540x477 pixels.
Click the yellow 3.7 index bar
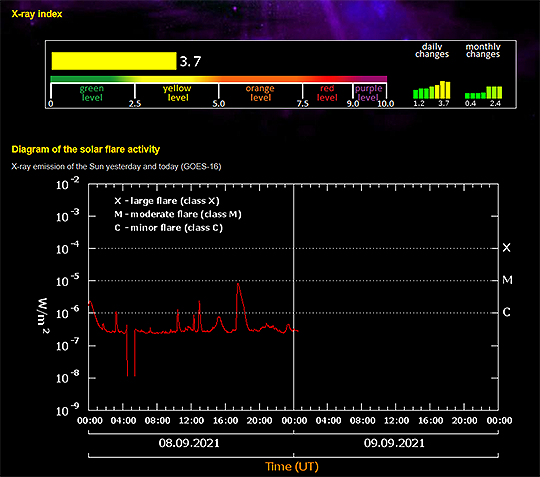click(114, 61)
